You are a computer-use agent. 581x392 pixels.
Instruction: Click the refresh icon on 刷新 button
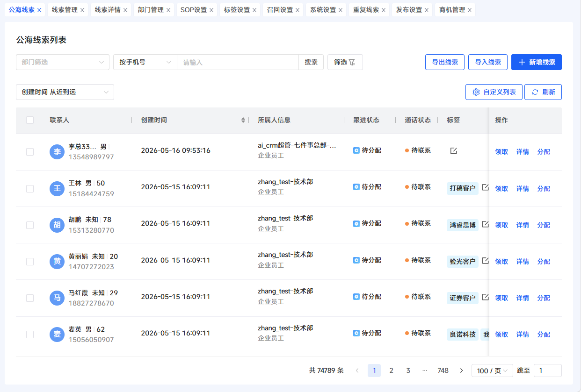pyautogui.click(x=535, y=92)
